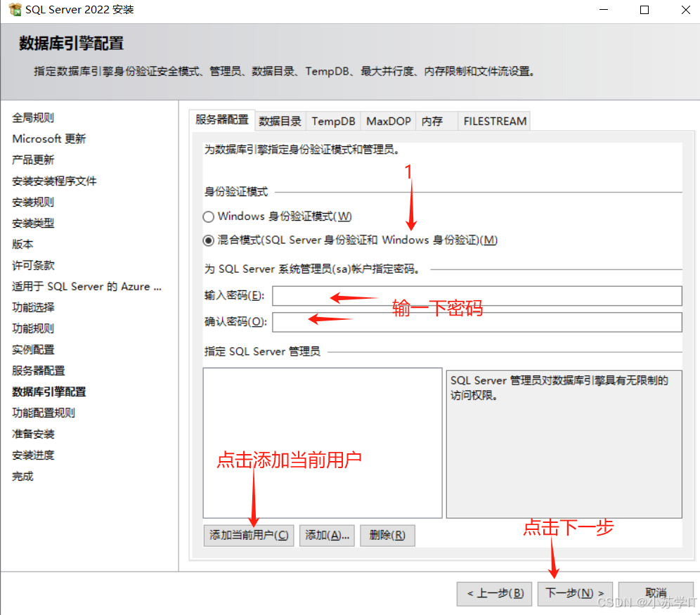Click the SQL Server administrators list box
Image resolution: width=700 pixels, height=615 pixels.
(x=323, y=443)
